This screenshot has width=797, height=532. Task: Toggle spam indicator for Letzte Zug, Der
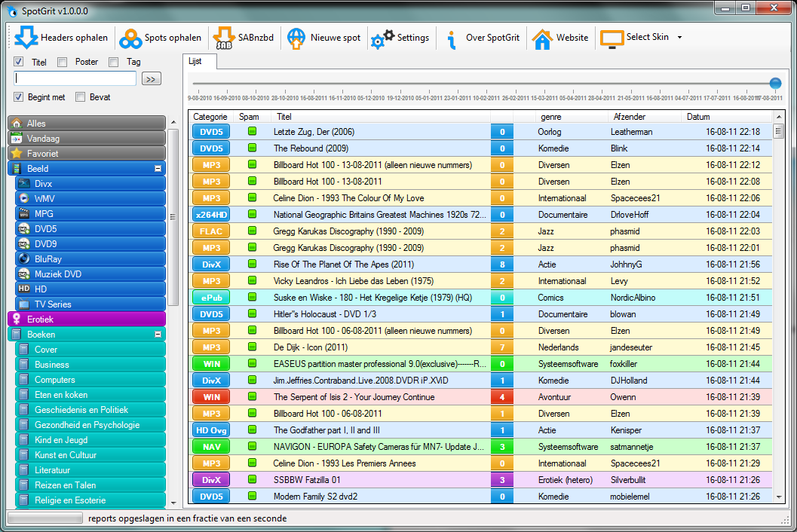pos(252,131)
